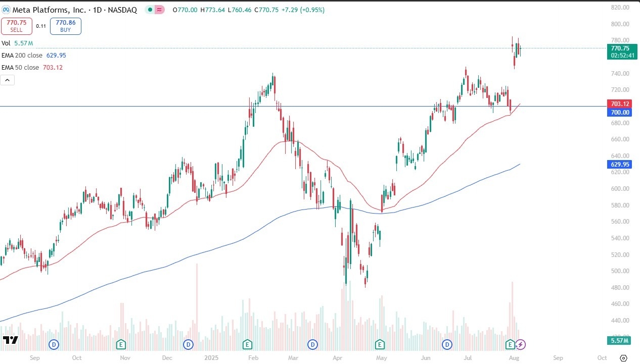Click the +7.29 (+0.95%) change value
Screen dimensions: 640x364
point(303,10)
